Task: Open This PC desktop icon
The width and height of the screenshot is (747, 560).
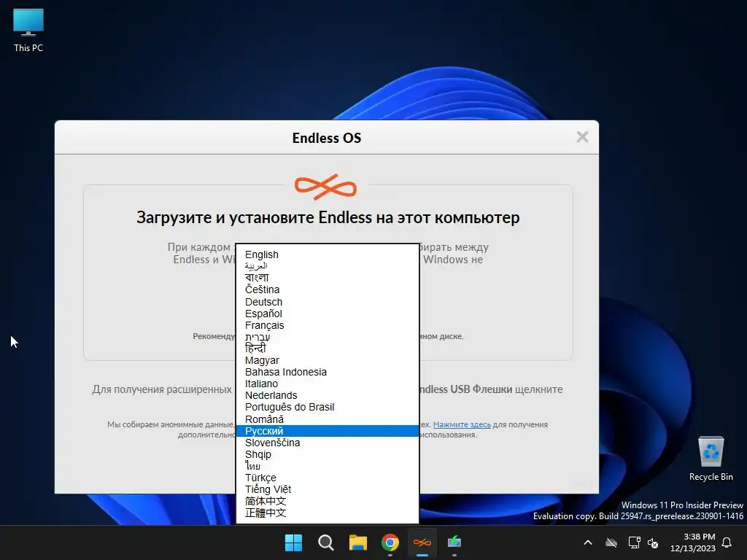Action: [28, 29]
